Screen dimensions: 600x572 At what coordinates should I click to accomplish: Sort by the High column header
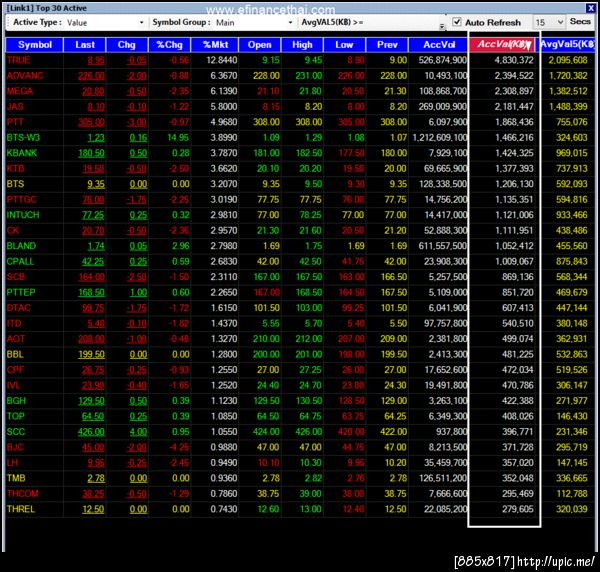coord(302,45)
